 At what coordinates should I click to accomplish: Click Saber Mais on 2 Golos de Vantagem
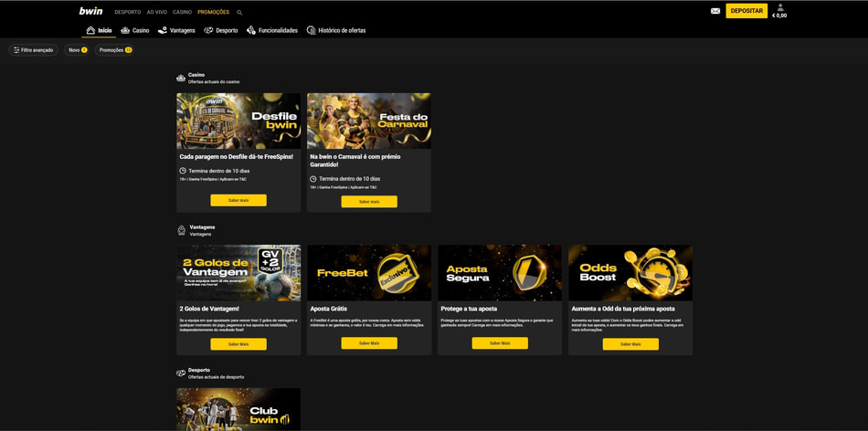tap(238, 344)
